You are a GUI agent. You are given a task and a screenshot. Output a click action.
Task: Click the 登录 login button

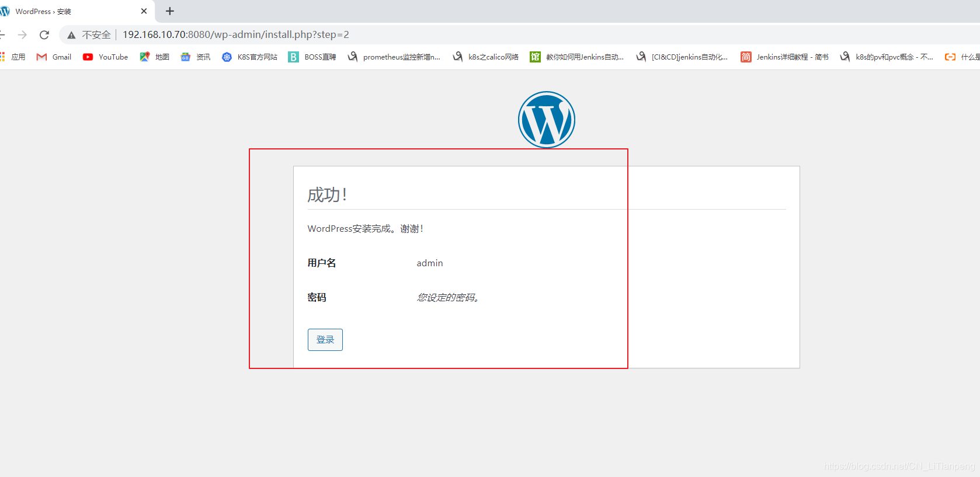pos(325,340)
